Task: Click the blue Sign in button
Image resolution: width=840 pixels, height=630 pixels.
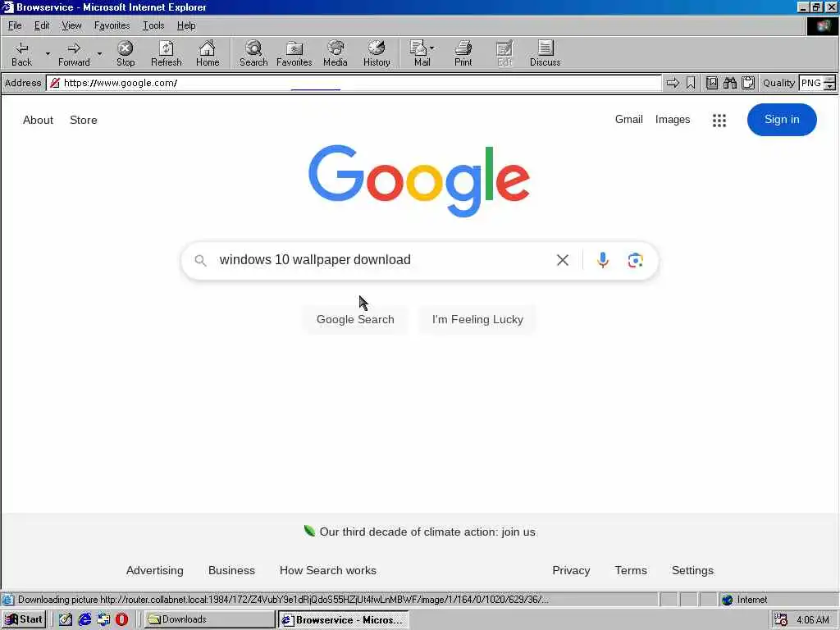Action: click(782, 120)
